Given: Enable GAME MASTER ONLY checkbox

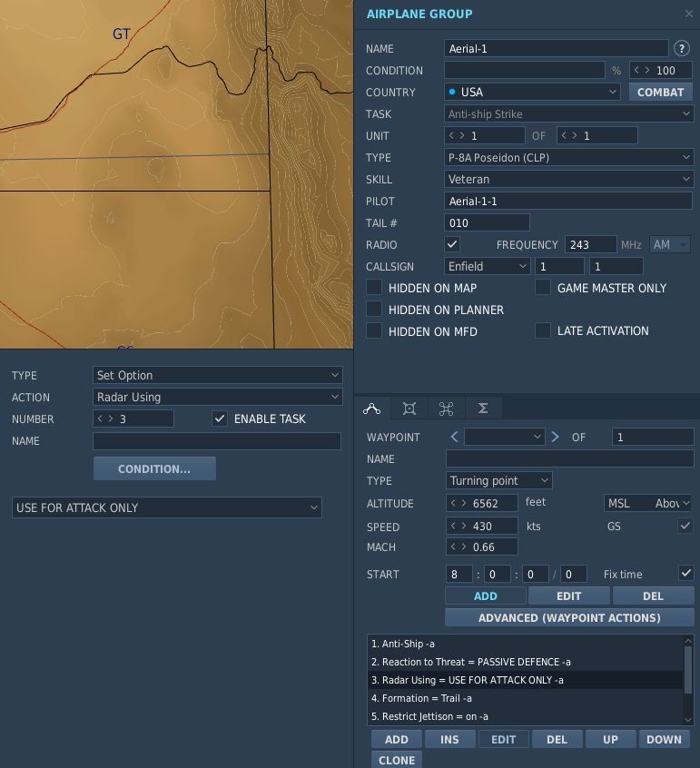Looking at the screenshot, I should (x=543, y=288).
